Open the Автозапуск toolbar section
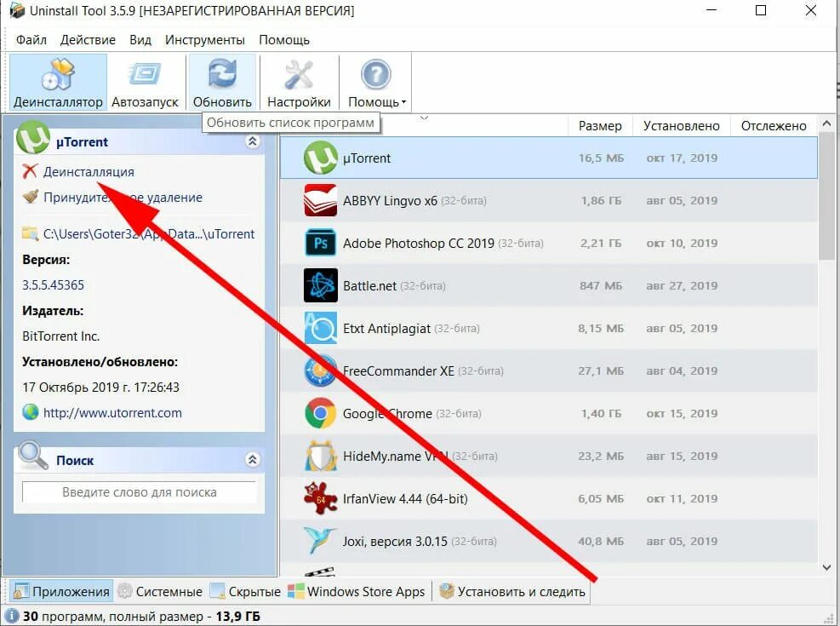The width and height of the screenshot is (840, 626). (x=145, y=82)
